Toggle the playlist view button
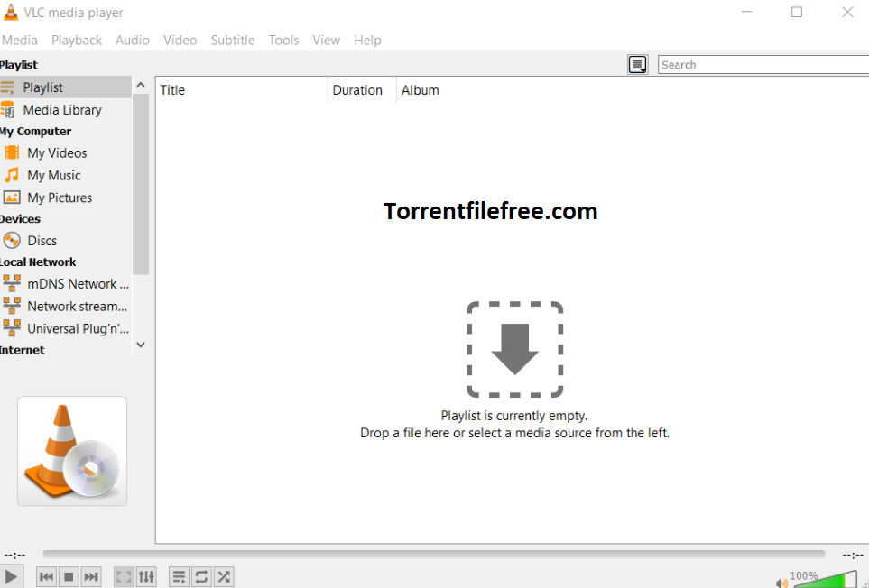 coord(179,577)
